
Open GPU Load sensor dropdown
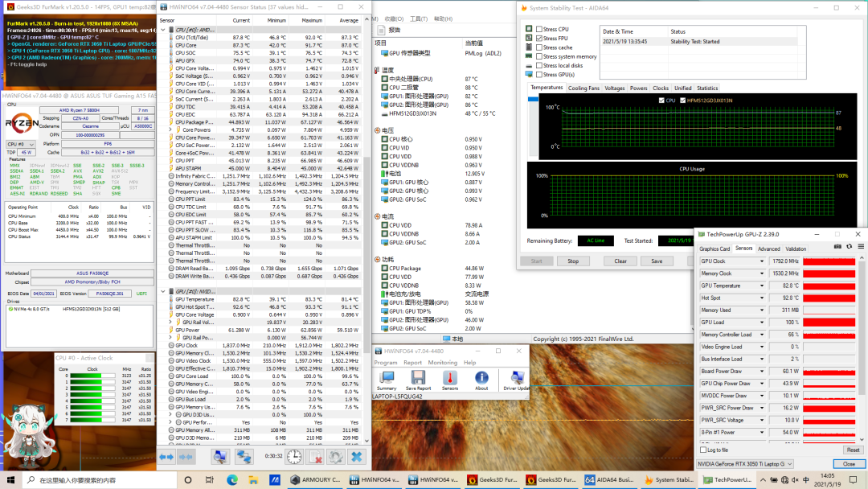[762, 323]
